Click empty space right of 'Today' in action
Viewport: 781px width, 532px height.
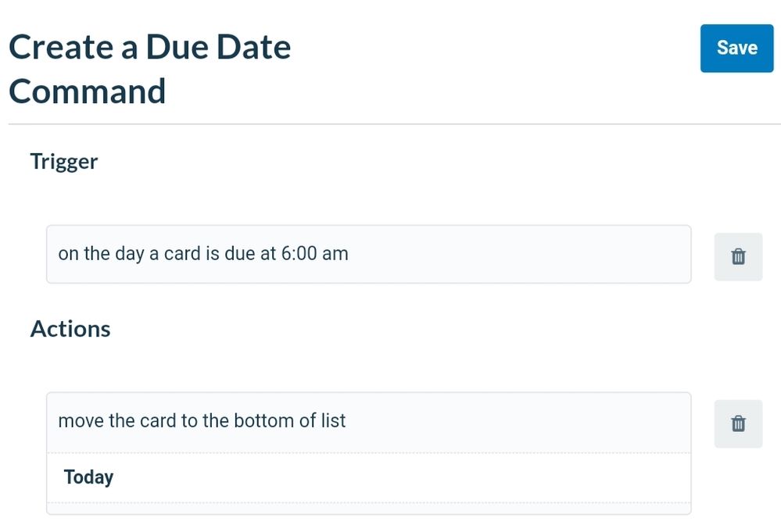399,477
